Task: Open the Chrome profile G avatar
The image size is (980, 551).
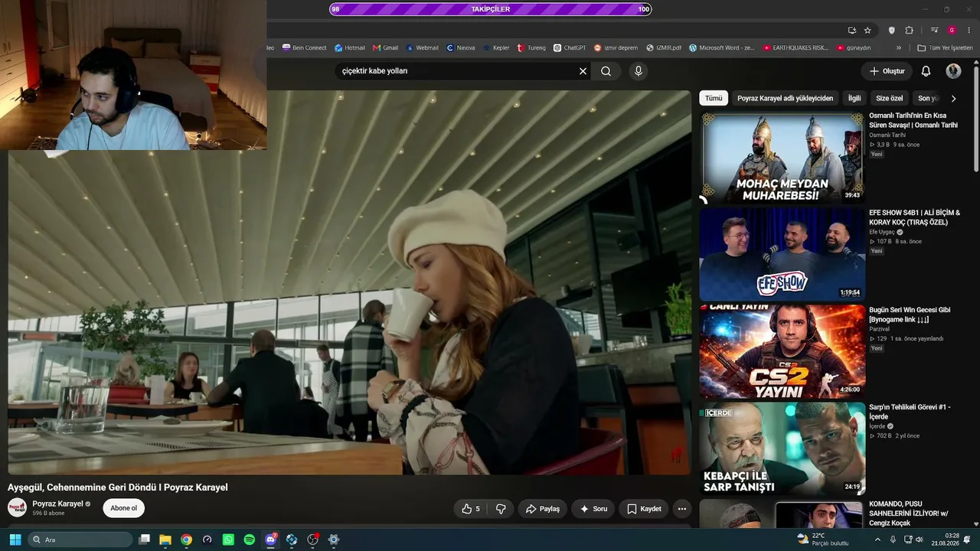Action: (952, 30)
